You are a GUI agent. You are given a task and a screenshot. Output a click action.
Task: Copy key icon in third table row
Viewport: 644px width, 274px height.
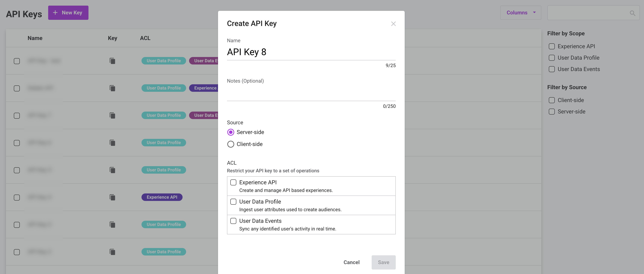click(x=112, y=115)
